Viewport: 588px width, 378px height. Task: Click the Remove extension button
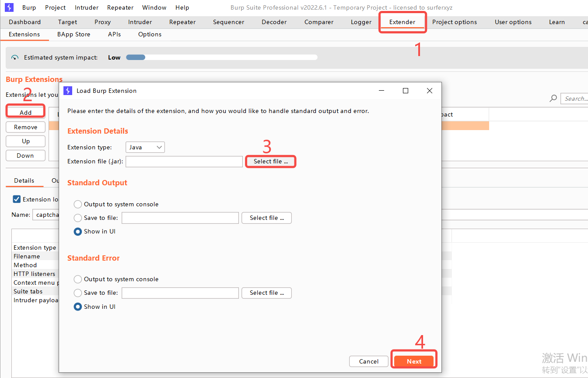point(25,127)
